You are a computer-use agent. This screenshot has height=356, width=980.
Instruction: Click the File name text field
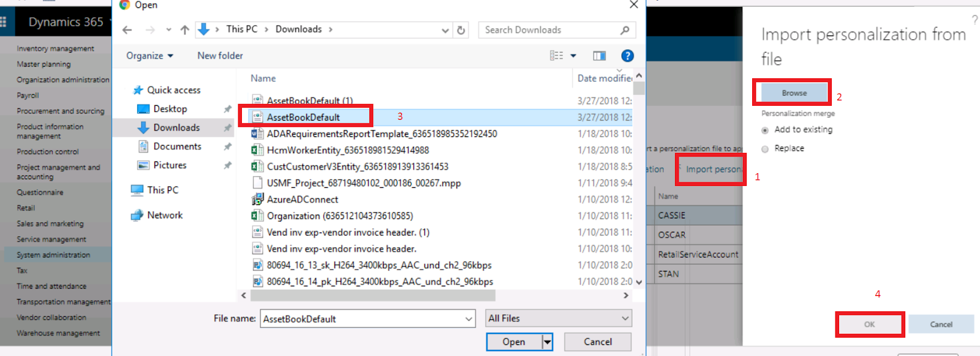tap(362, 319)
